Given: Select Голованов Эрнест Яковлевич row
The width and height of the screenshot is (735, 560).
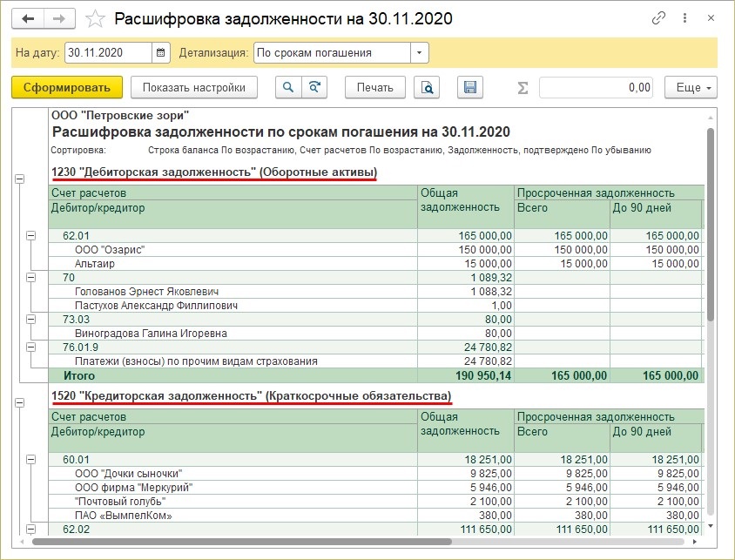Looking at the screenshot, I should click(376, 292).
